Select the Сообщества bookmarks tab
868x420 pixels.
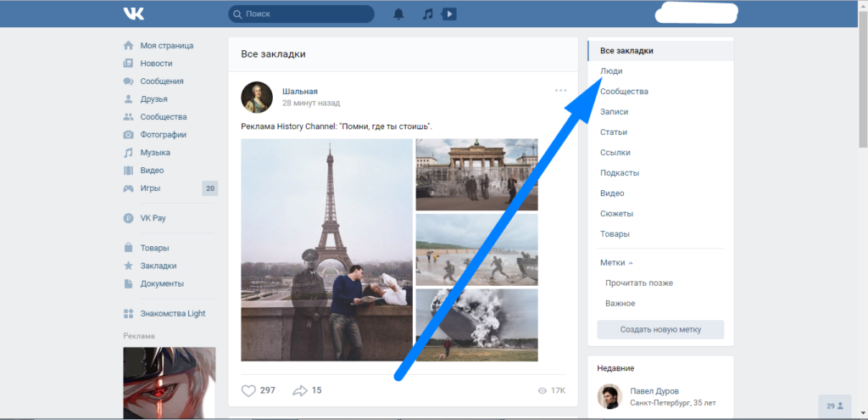click(624, 92)
